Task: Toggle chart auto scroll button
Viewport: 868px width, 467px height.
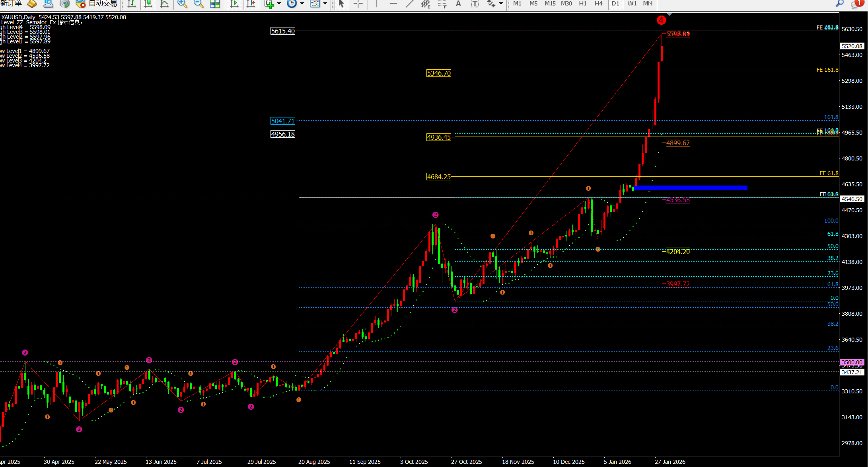Action: 234,4
